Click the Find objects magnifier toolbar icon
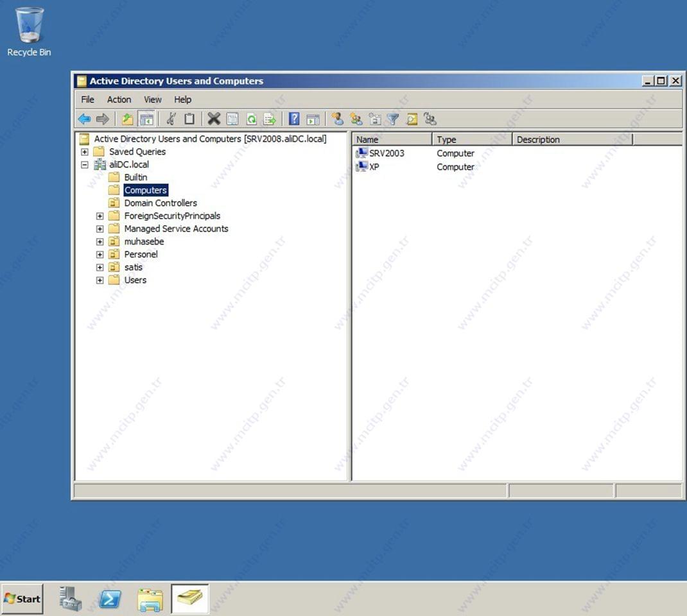The image size is (687, 616). (412, 119)
